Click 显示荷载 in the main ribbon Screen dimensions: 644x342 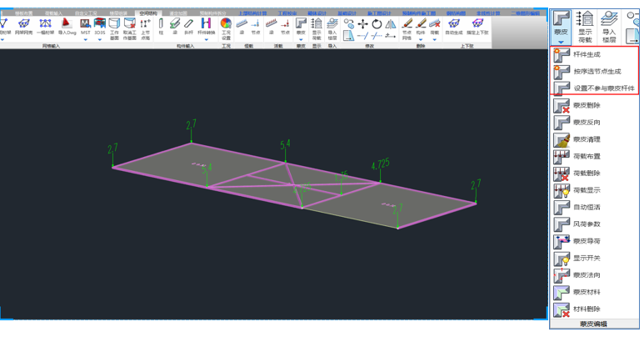pos(317,28)
